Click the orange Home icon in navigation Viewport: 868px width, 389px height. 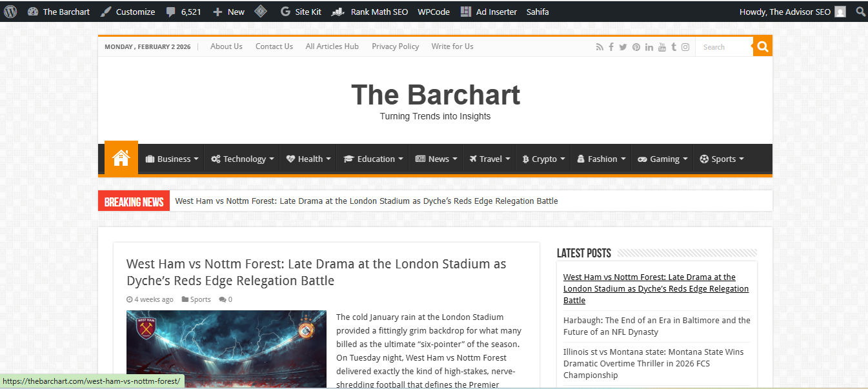[x=121, y=157]
